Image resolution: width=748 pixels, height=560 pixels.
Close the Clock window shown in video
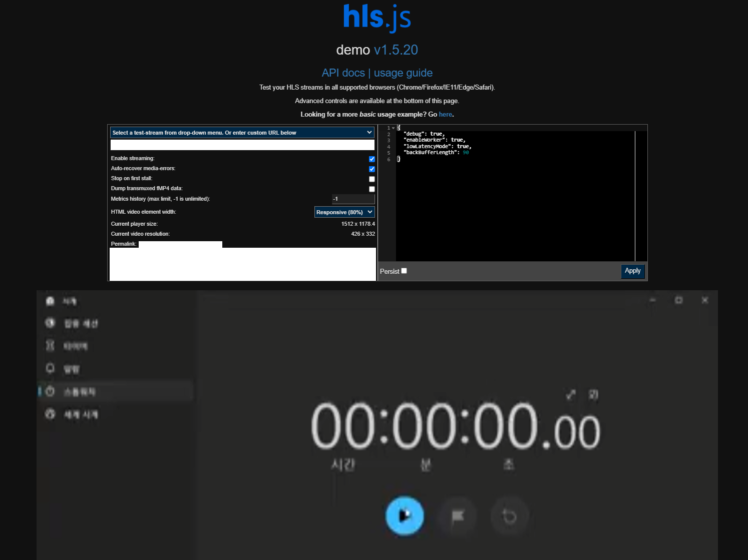click(x=704, y=300)
